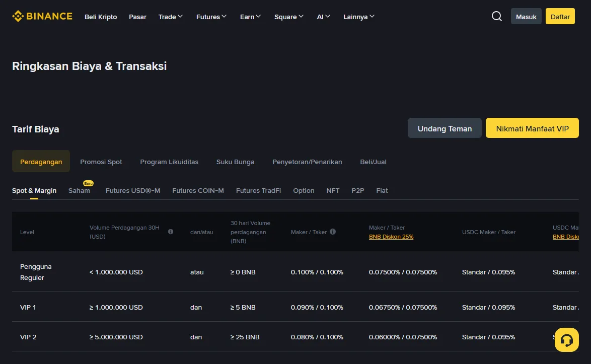Click the Pengguna Reguler level cell
Image resolution: width=591 pixels, height=364 pixels.
click(x=36, y=272)
